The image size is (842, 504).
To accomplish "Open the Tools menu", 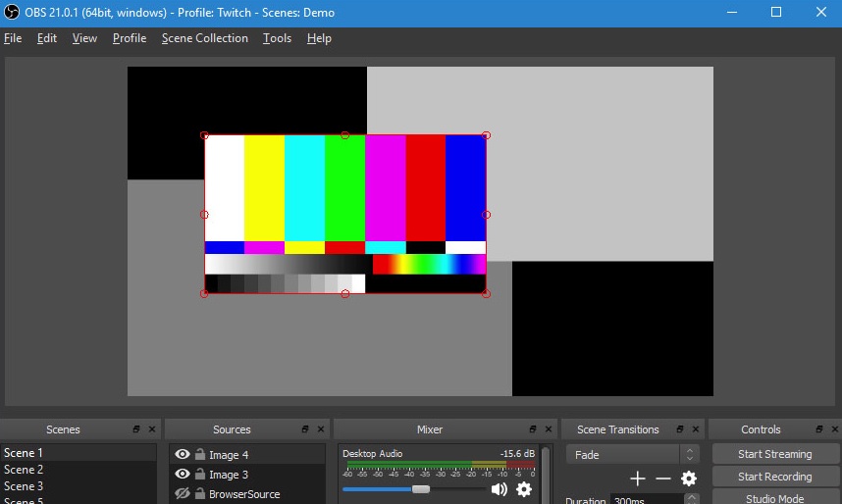I will [x=277, y=38].
